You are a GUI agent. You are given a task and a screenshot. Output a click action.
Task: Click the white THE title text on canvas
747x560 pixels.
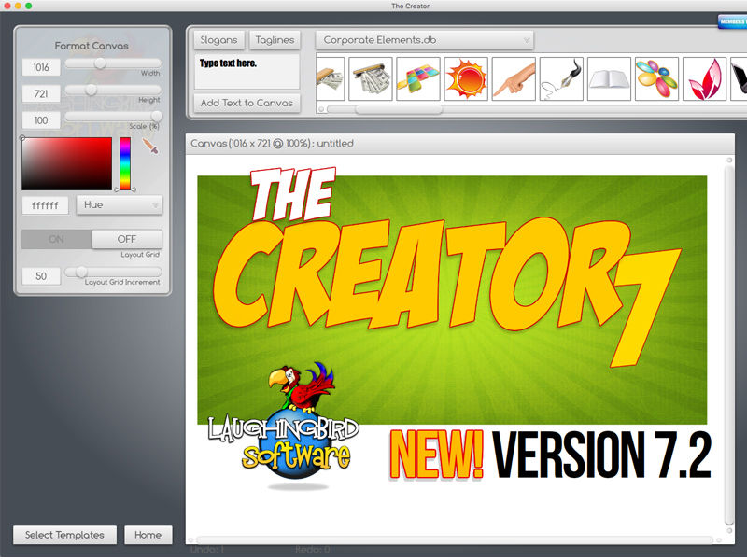[x=292, y=194]
